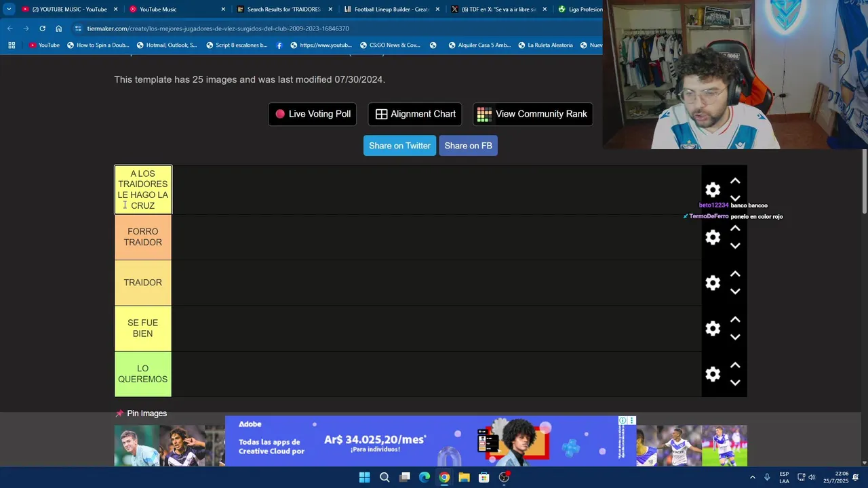Open Windows taskbar Search
The height and width of the screenshot is (488, 868).
coord(384,477)
